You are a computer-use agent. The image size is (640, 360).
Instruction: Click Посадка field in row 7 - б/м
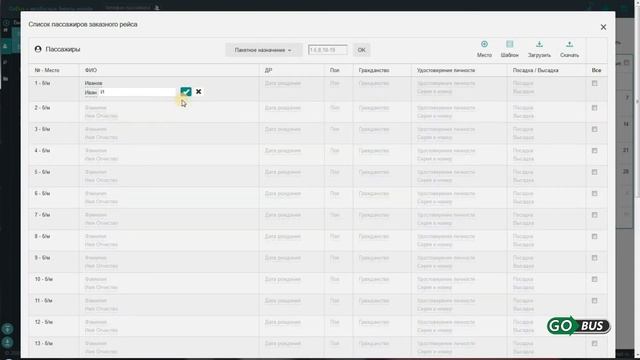[x=523, y=215]
